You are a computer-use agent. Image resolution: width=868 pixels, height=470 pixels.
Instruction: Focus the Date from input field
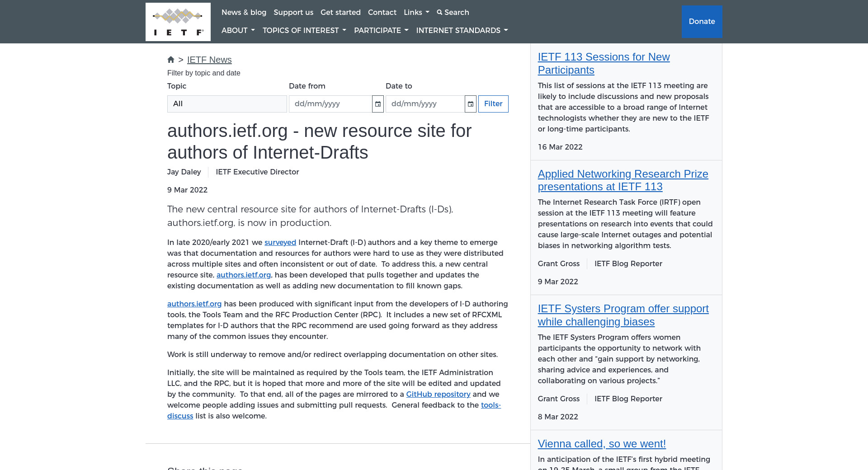[x=330, y=104]
